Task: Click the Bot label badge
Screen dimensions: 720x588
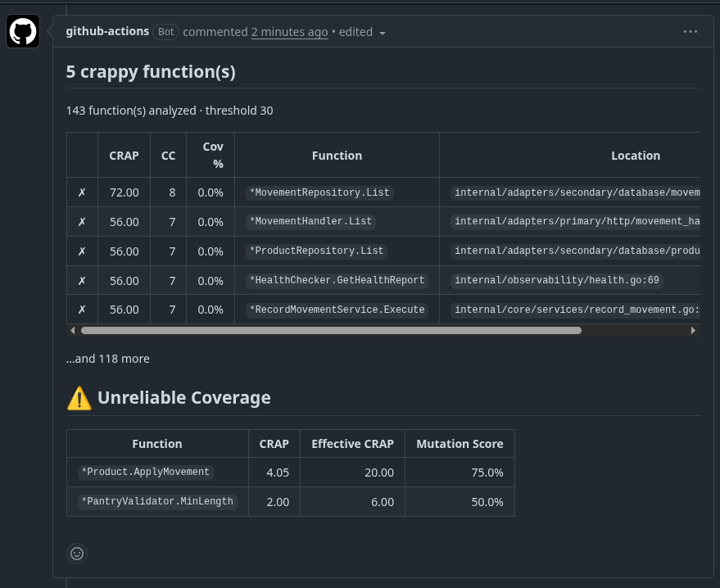Action: click(165, 32)
